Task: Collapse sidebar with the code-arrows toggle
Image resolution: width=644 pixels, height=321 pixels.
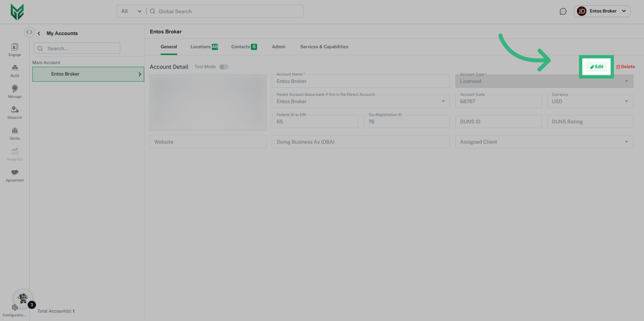Action: (x=30, y=32)
